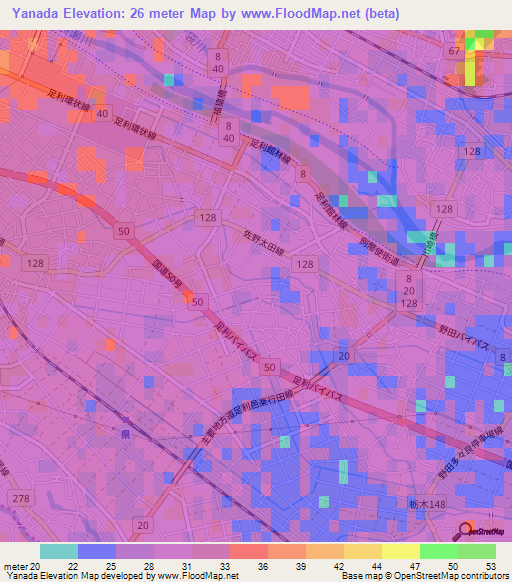Viewport: 512px width, 582px height.
Task: Click the 野田バイパス road label
Action: 464,337
